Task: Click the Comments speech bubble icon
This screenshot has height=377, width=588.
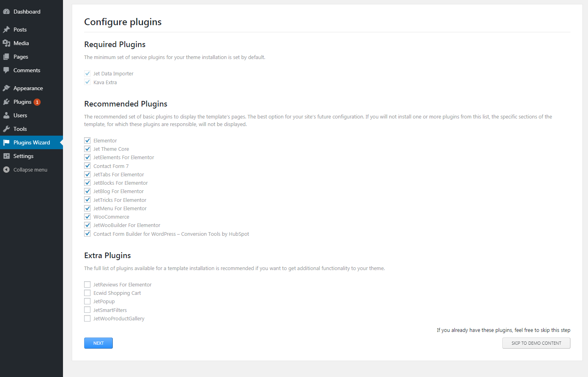Action: (6, 70)
